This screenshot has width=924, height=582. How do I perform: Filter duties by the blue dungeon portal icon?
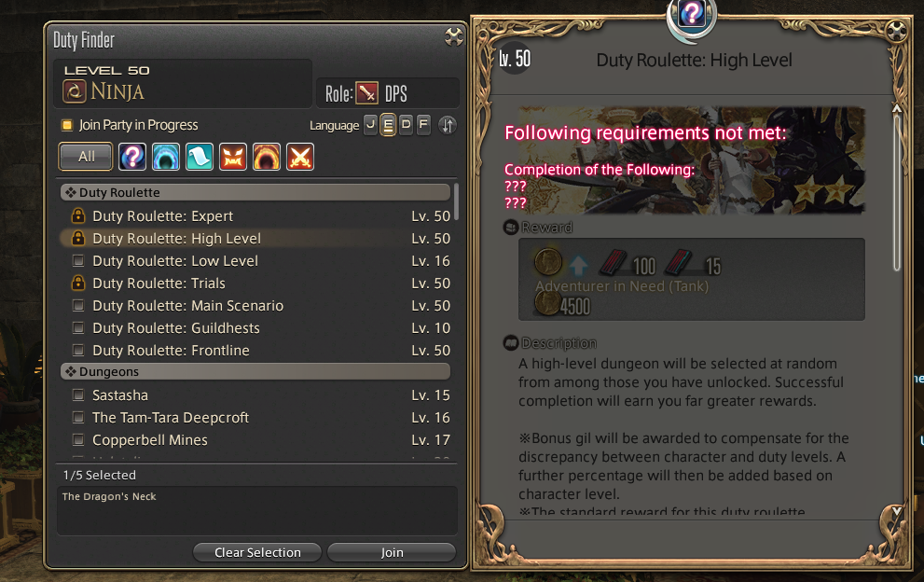(x=166, y=157)
